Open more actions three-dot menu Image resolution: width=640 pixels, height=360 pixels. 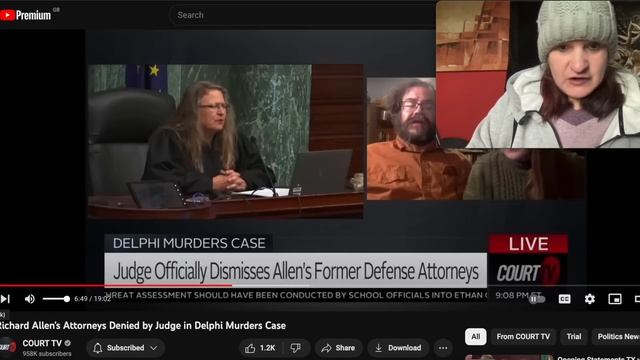click(443, 348)
